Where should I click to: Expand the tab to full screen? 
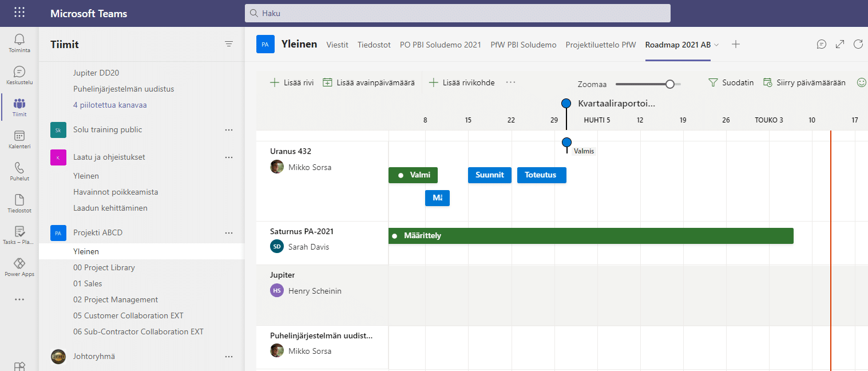[840, 44]
